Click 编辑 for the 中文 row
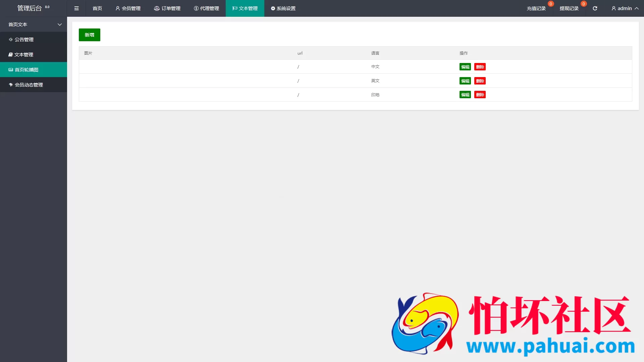644x362 pixels. click(x=465, y=67)
